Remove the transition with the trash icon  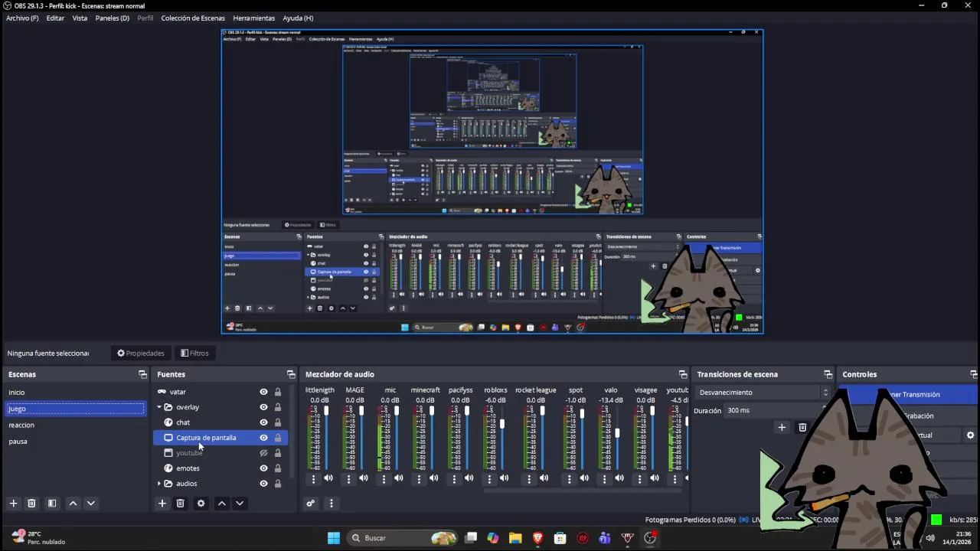coord(802,428)
